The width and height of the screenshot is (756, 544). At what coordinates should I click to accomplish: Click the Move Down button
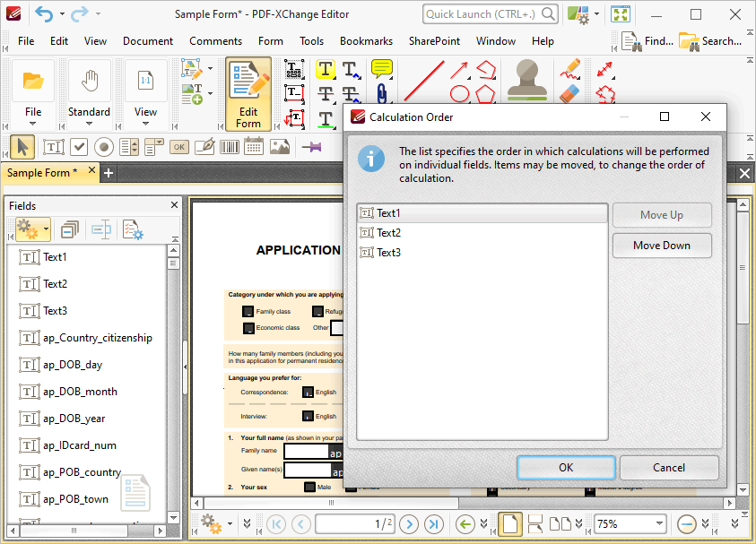(x=662, y=245)
